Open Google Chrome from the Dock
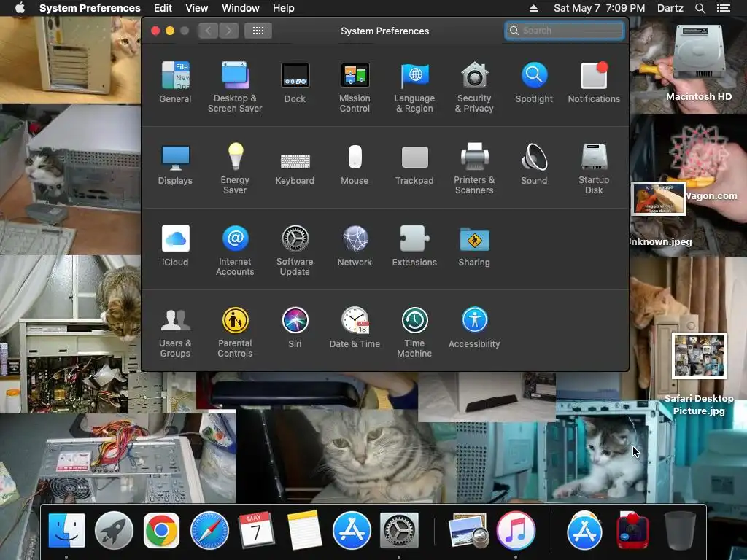 coord(161,530)
